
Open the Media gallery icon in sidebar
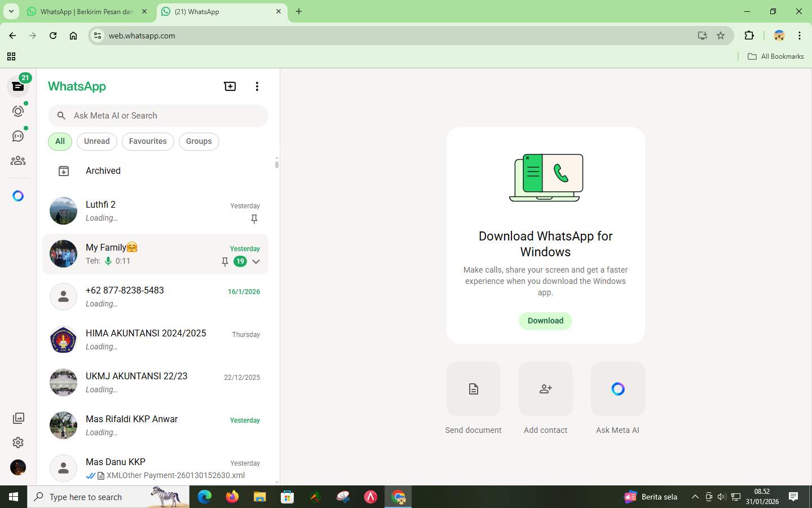coord(18,418)
